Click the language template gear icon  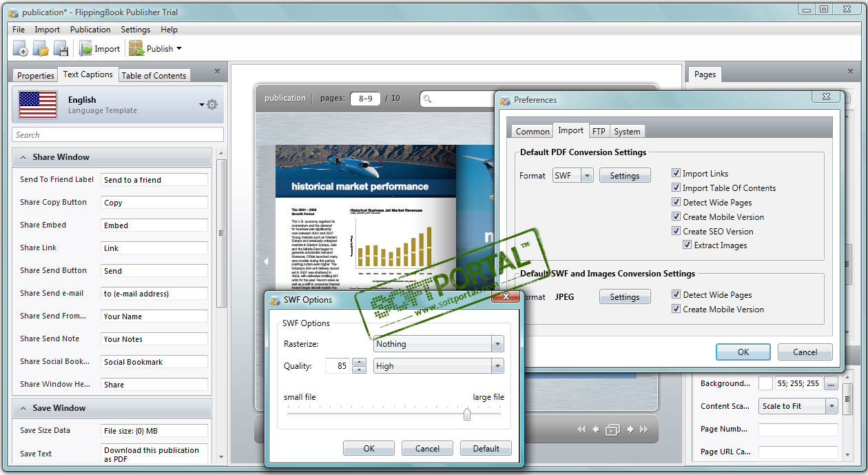(212, 105)
